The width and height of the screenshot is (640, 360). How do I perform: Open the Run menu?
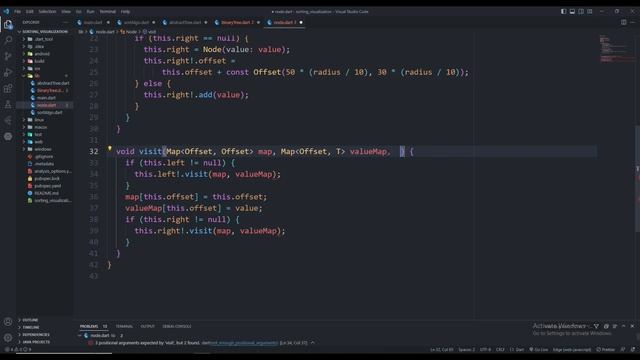click(x=91, y=11)
